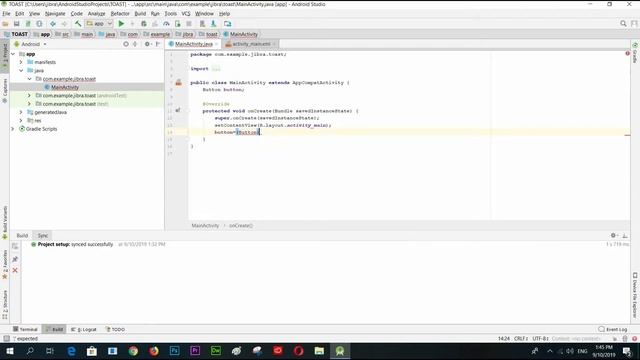Open the Android project view dropdown
Screen dimensions: 640x360
(x=31, y=44)
